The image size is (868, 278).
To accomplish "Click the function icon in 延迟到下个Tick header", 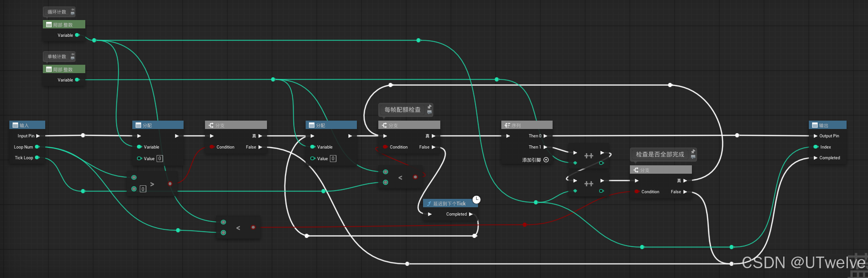I will (x=429, y=203).
